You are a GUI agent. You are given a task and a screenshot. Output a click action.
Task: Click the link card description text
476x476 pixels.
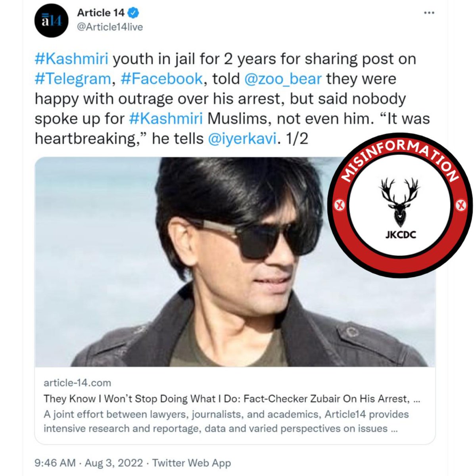(x=226, y=421)
